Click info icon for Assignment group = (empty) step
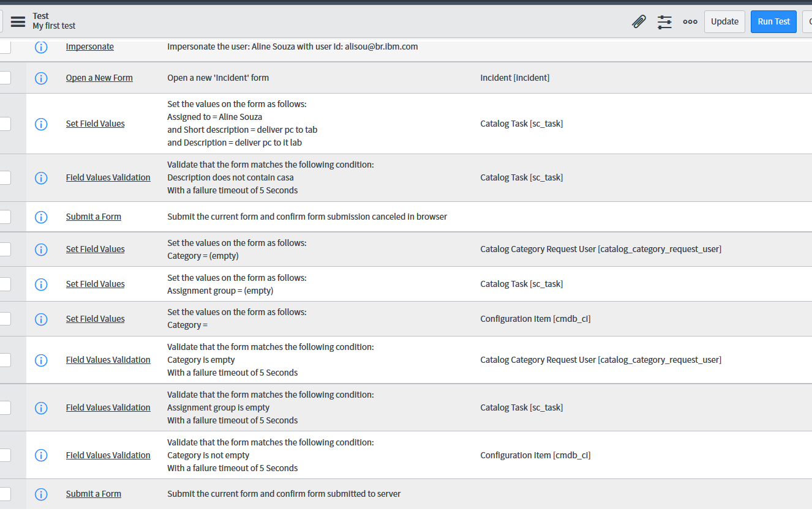 (x=41, y=284)
